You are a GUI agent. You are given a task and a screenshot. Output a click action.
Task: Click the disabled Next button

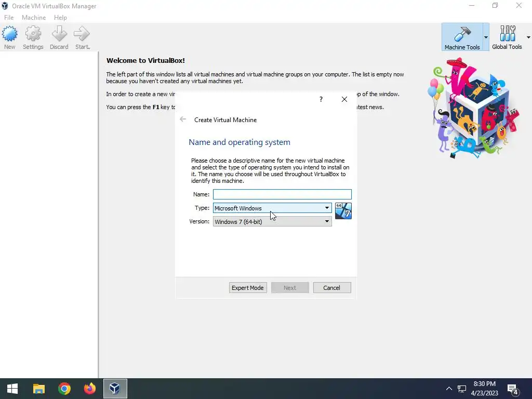coord(290,288)
